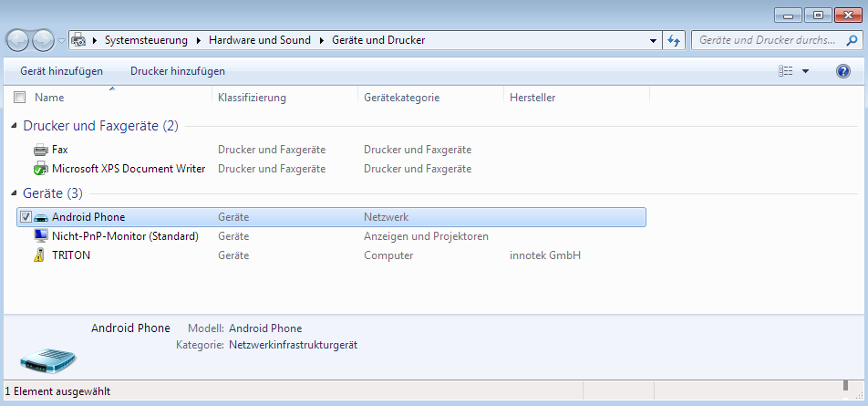Open the address bar history dropdown
The height and width of the screenshot is (406, 868).
pos(653,41)
